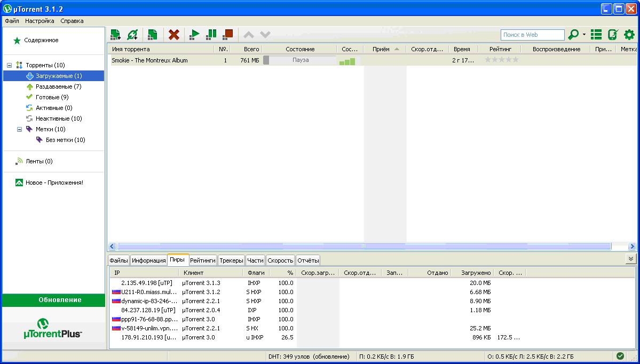Click the red X Remove torrent icon
The height and width of the screenshot is (364, 640).
(x=174, y=35)
